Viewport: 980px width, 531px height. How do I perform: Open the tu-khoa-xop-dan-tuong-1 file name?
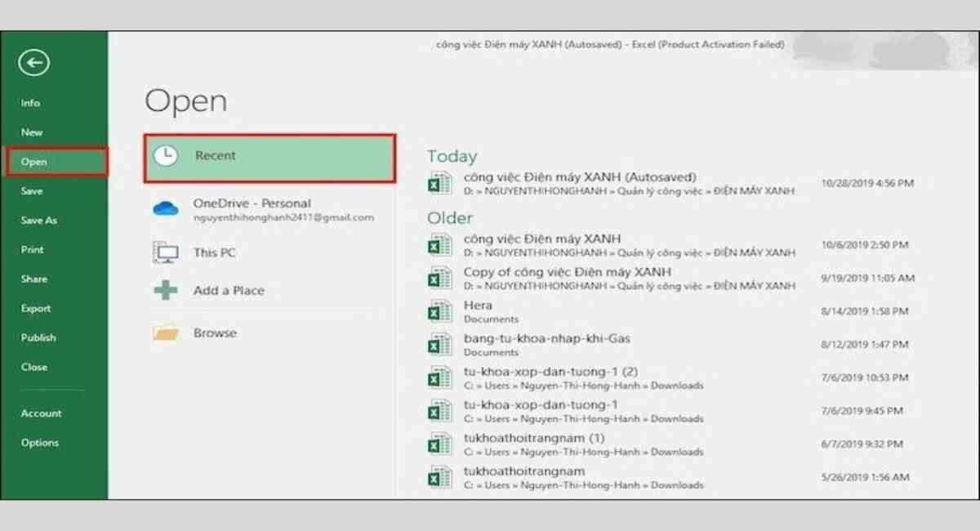click(541, 404)
